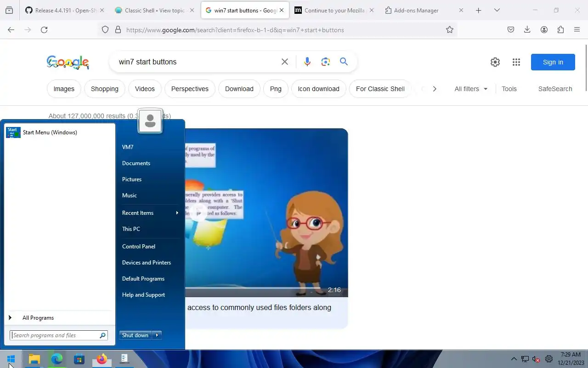
Task: Focus the Search programs and files box
Action: pos(59,335)
